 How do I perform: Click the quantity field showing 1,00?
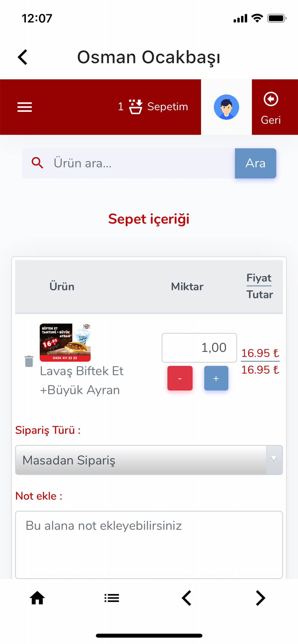point(199,347)
